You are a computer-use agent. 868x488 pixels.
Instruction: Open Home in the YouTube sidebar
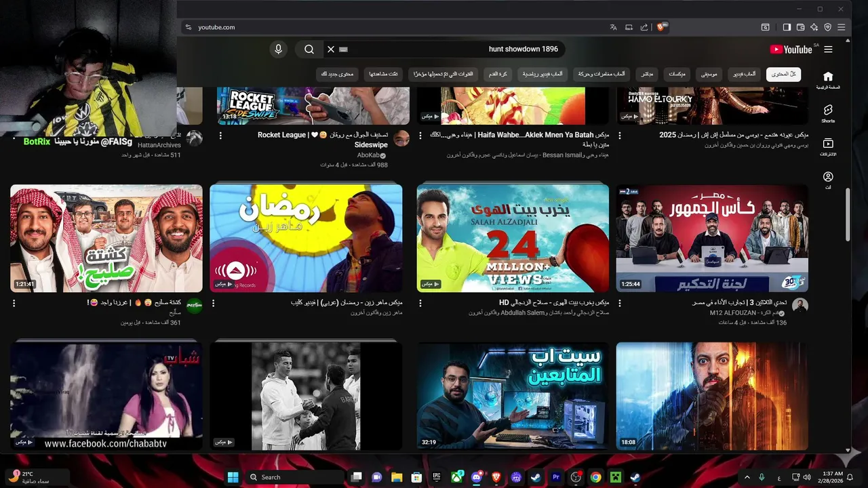(x=828, y=81)
